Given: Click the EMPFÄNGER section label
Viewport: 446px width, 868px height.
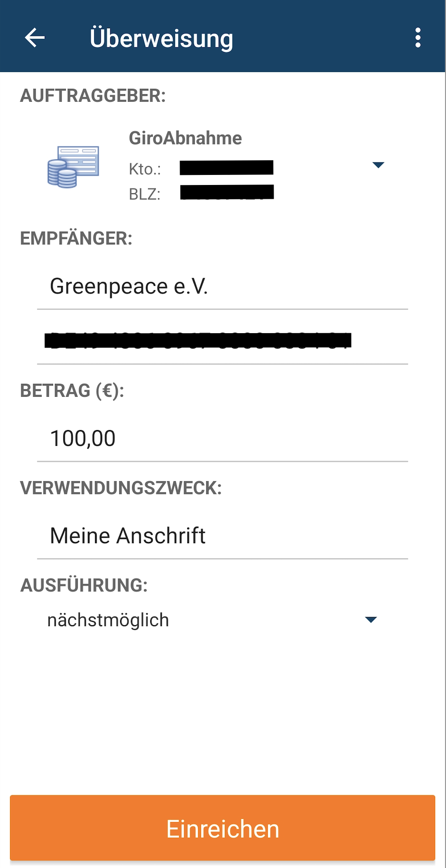Looking at the screenshot, I should 76,239.
